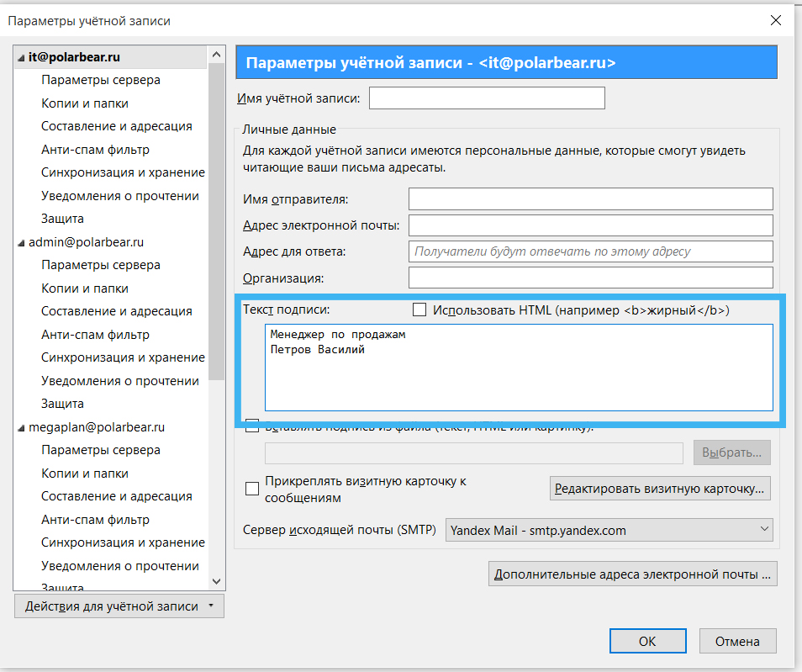Focus the Адрес для ответа field
The height and width of the screenshot is (672, 802).
(591, 251)
